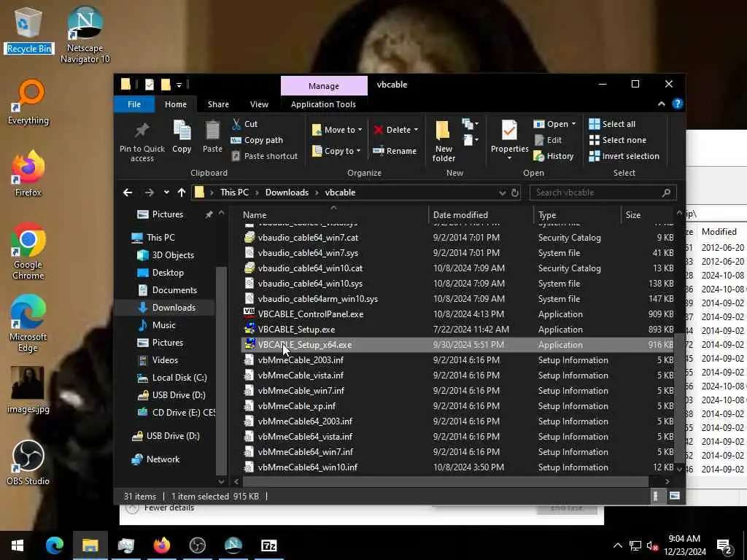747x560 pixels.
Task: Open the Quick Access Toolbar customize arrow
Action: pos(179,85)
